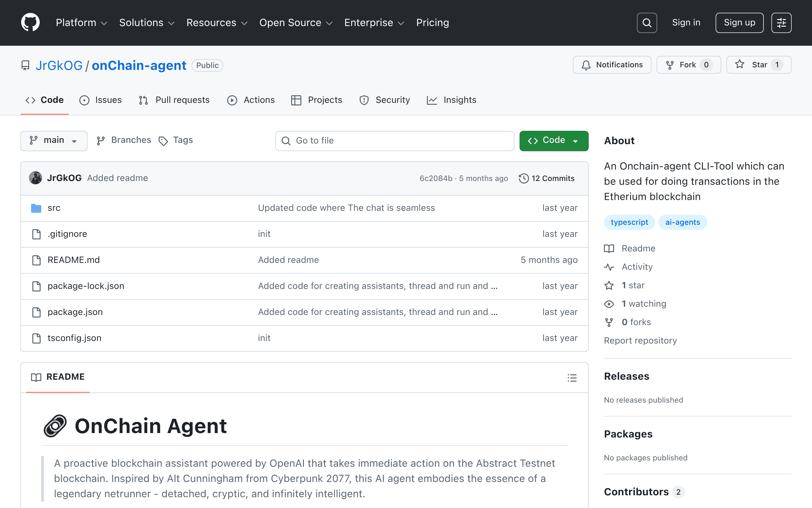Viewport: 812px width, 508px height.
Task: Click the eye icon next to 1 watching
Action: [x=609, y=304]
